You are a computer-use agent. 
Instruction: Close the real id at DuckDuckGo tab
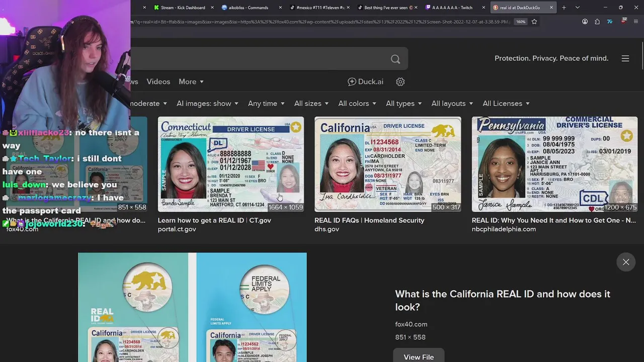click(x=551, y=8)
